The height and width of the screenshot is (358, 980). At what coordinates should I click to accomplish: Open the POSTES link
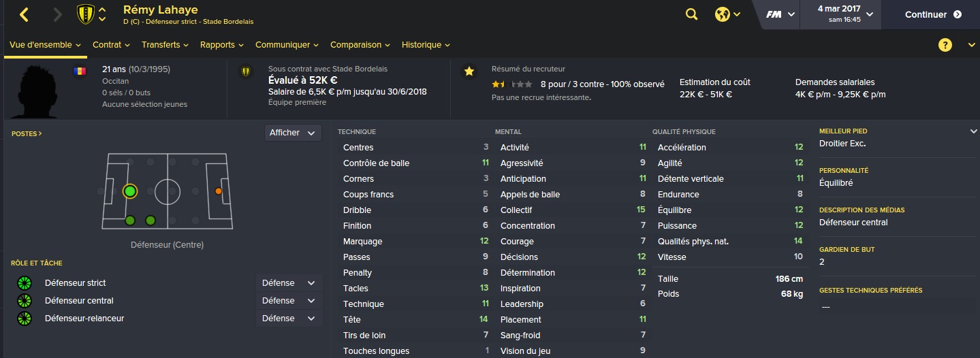(27, 134)
